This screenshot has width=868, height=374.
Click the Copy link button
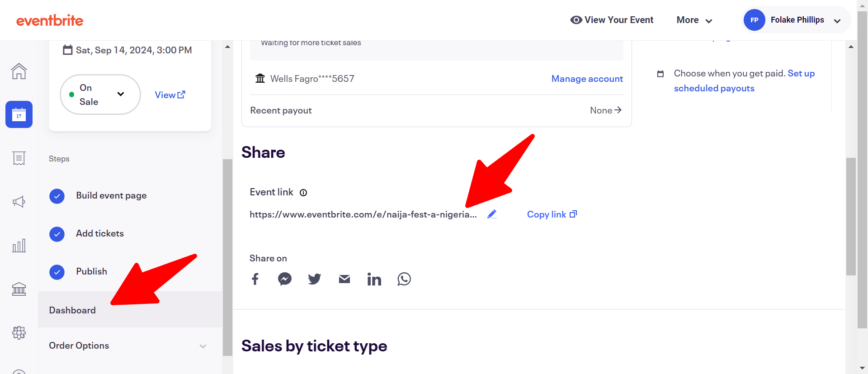point(552,214)
